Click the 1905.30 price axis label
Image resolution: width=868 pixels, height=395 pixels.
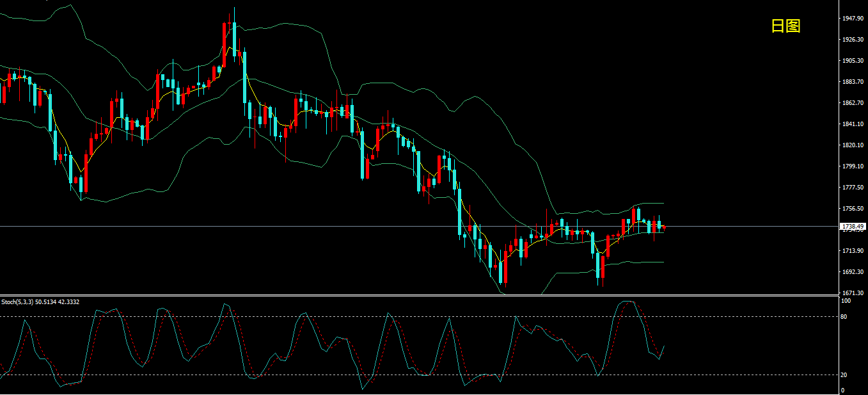(853, 61)
